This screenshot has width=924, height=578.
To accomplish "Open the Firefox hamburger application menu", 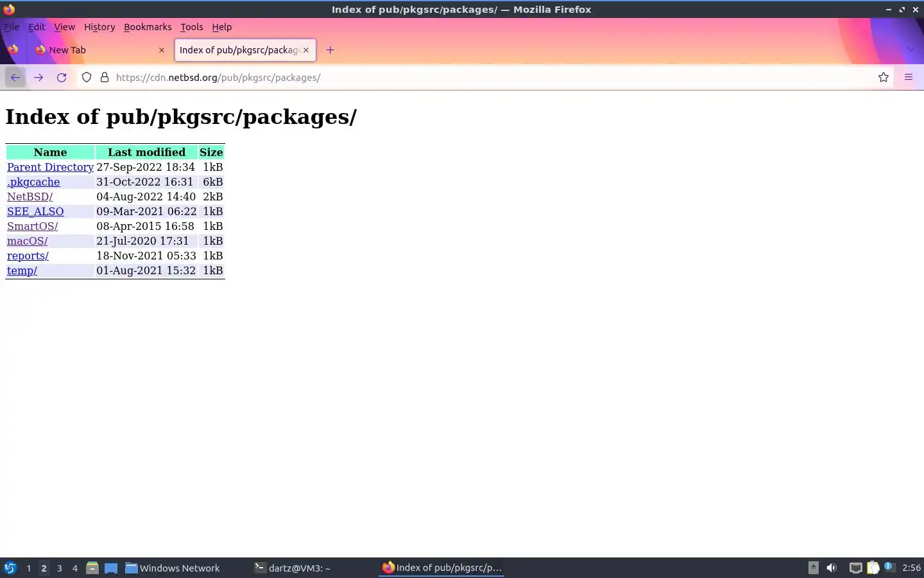I will pos(909,77).
